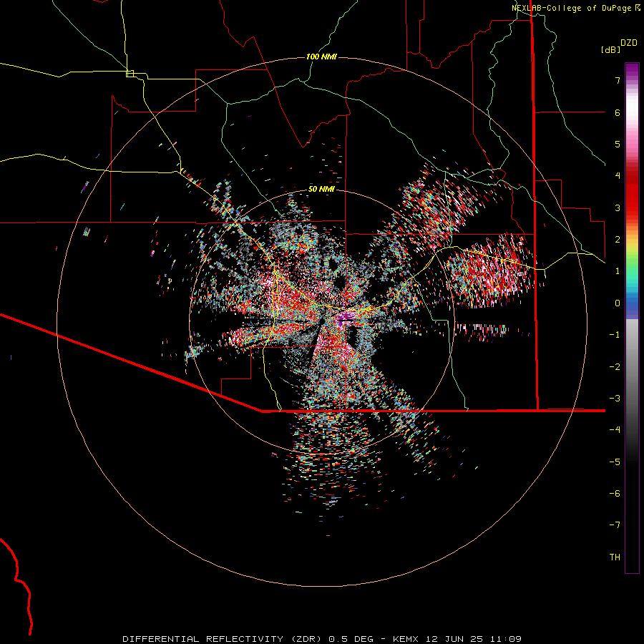Click the product title text at the bottom
Screen dimensions: 644x644
click(322, 639)
